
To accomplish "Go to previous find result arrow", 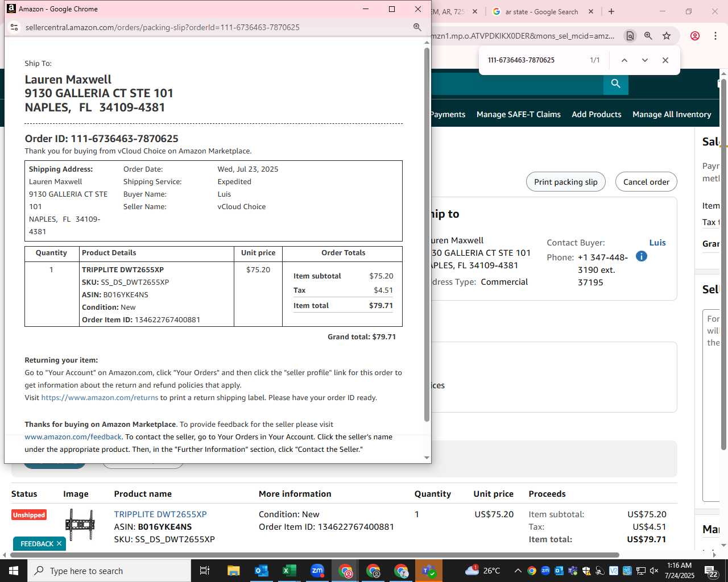I will pyautogui.click(x=624, y=60).
